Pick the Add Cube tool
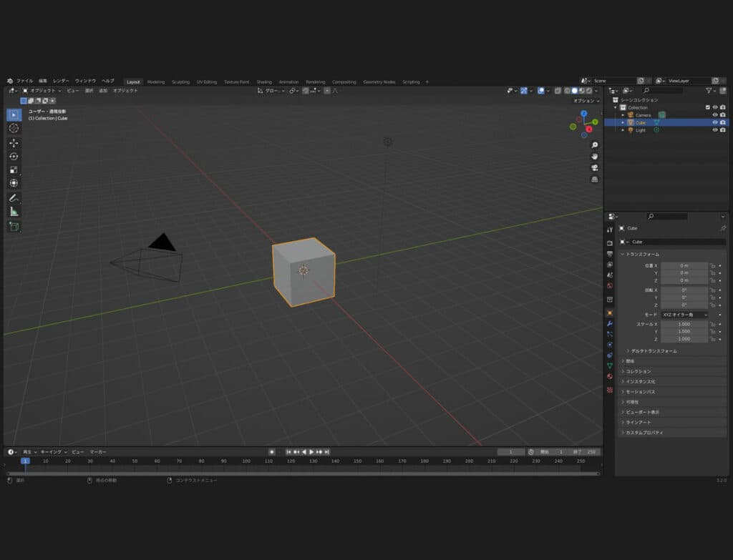This screenshot has height=560, width=733. tap(14, 226)
